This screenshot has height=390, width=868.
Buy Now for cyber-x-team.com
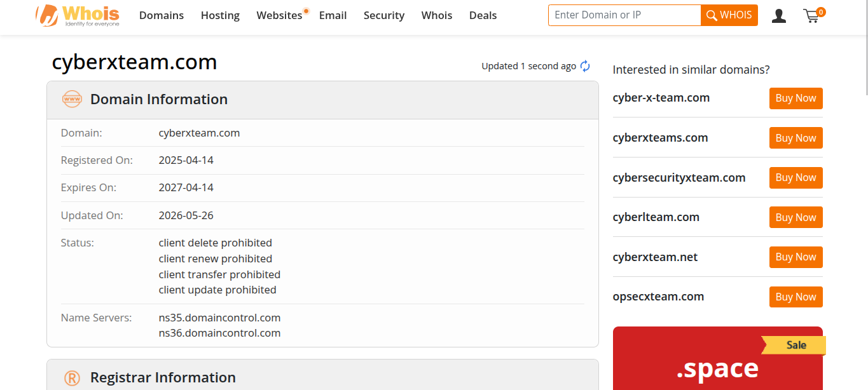point(796,98)
